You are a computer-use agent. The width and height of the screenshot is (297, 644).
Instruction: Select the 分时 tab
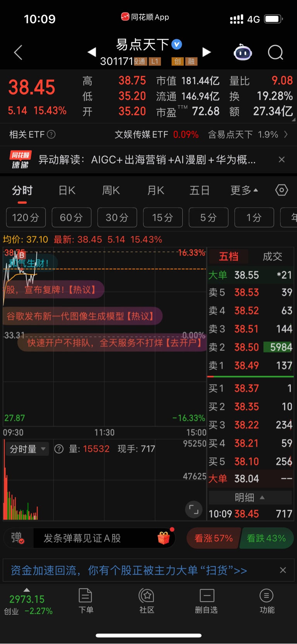(22, 190)
